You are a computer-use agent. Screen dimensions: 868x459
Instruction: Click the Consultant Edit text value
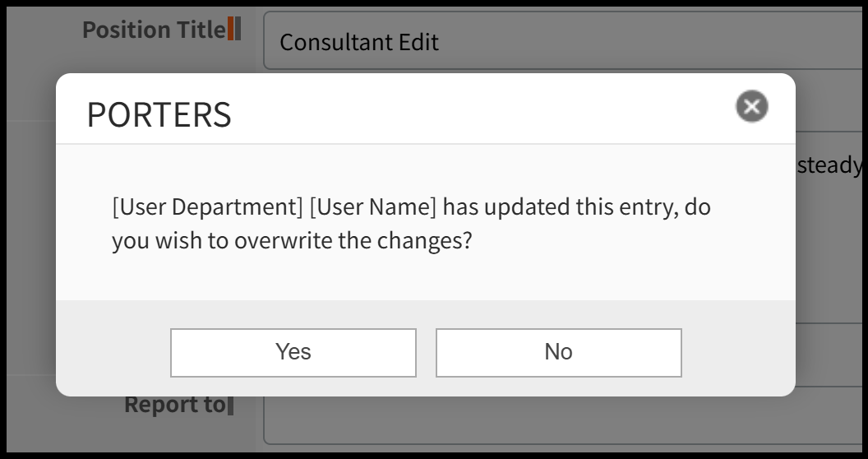point(359,42)
